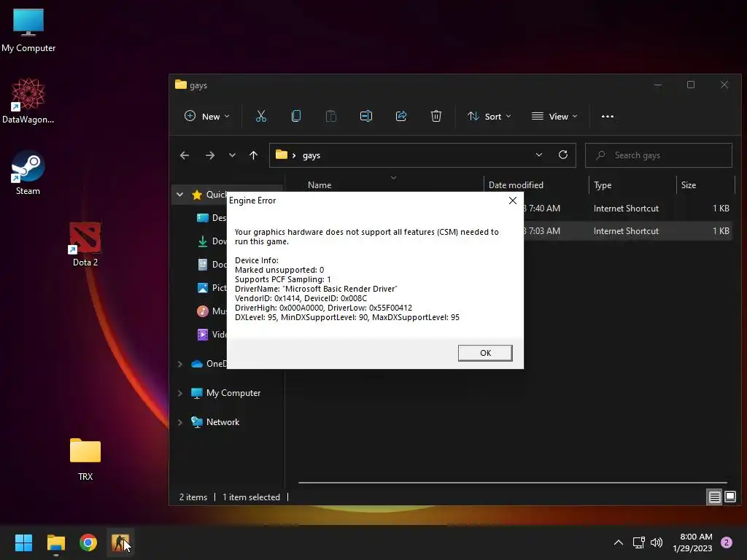The image size is (747, 560).
Task: Open the recent locations chevron
Action: click(232, 155)
